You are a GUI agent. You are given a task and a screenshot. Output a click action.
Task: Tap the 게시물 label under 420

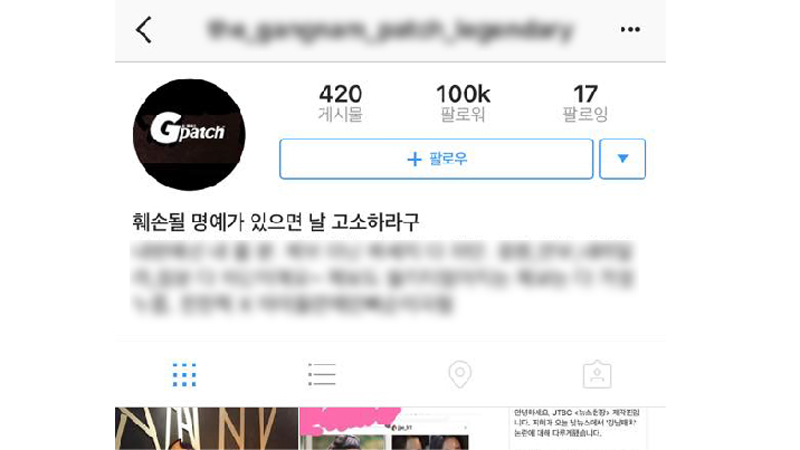pyautogui.click(x=340, y=114)
